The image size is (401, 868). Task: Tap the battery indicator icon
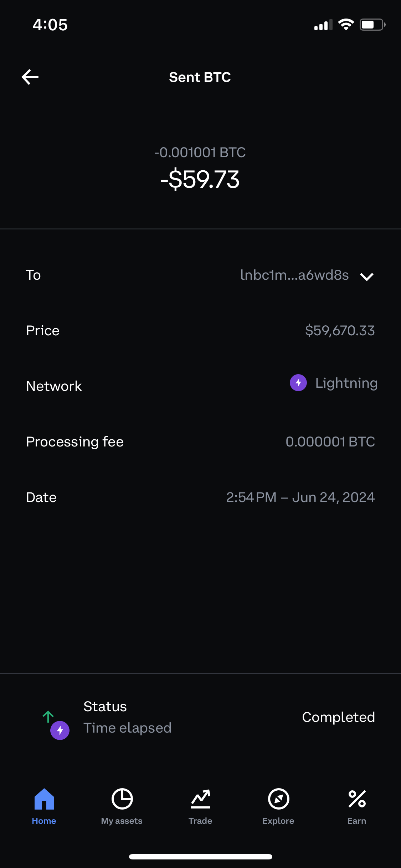click(x=372, y=25)
